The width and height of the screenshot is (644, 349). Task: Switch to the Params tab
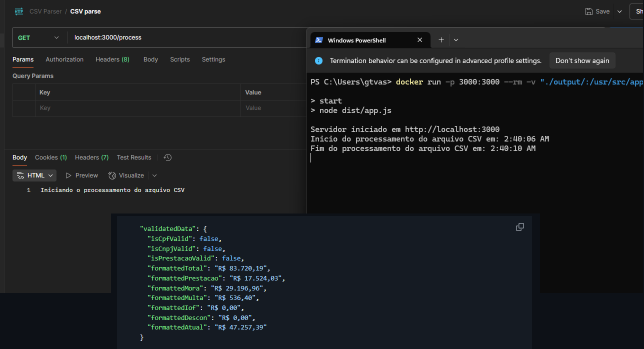point(23,59)
